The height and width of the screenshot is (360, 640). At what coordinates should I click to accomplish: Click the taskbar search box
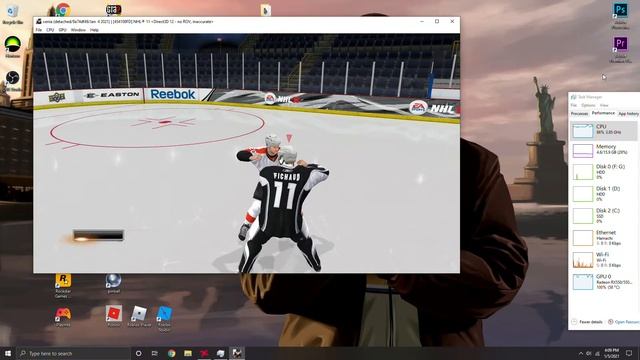click(73, 353)
